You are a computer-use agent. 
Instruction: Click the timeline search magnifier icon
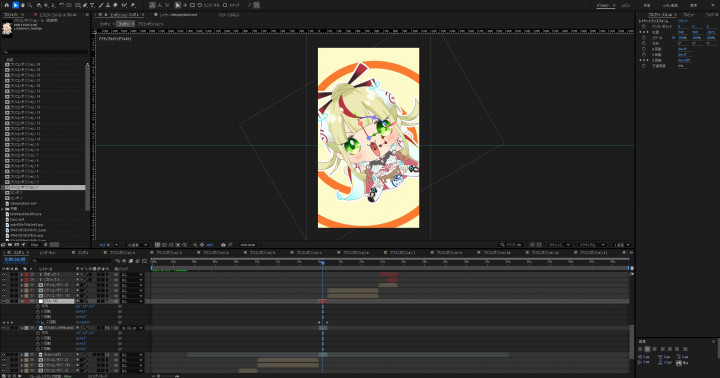(x=35, y=260)
